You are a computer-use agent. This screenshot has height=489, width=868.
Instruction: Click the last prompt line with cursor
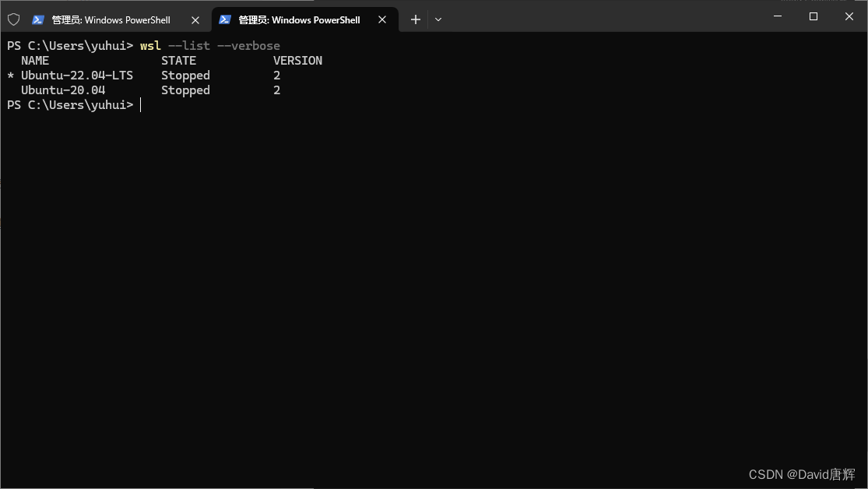(75, 105)
